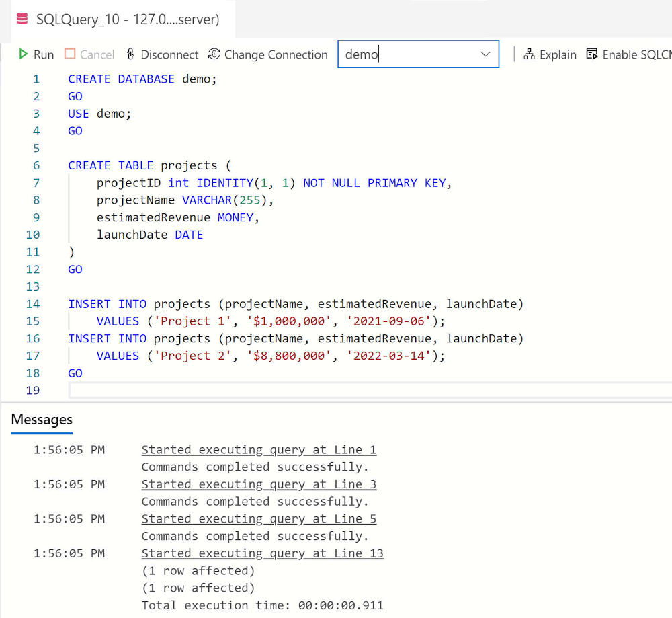The height and width of the screenshot is (618, 672).
Task: Click 'CREATE DATABASE' keywords on line 1
Action: (121, 79)
